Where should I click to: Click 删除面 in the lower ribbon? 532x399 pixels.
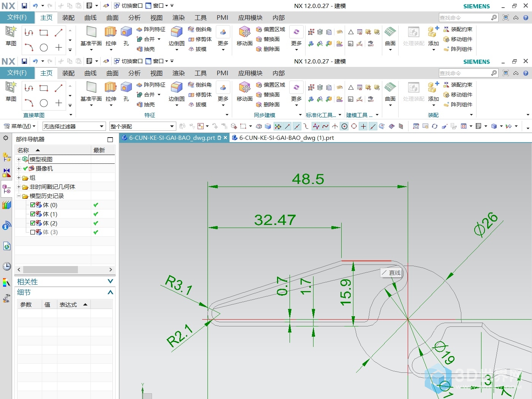pos(268,104)
